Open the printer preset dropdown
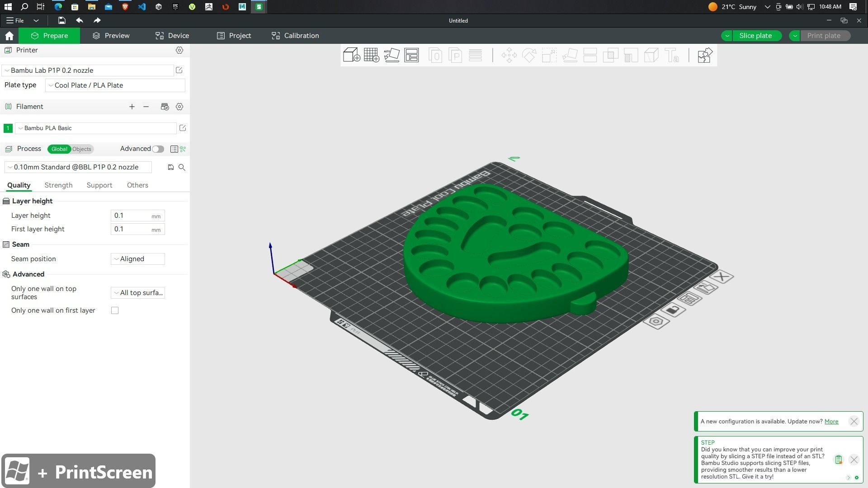The height and width of the screenshot is (488, 868). (x=88, y=70)
